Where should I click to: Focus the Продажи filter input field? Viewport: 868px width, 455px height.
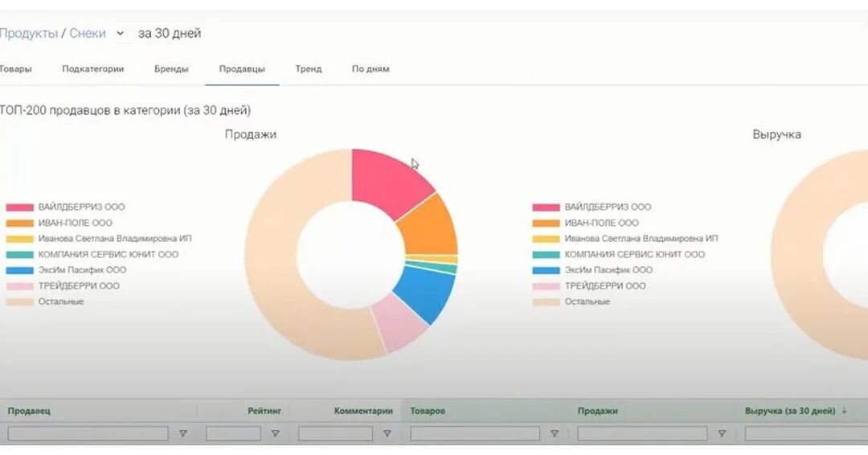click(x=642, y=433)
